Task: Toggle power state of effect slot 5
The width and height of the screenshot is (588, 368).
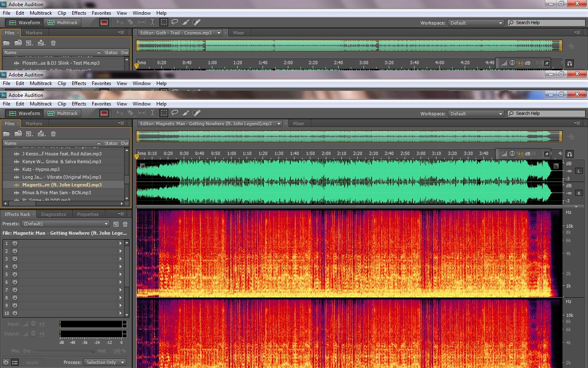Action: [15, 274]
